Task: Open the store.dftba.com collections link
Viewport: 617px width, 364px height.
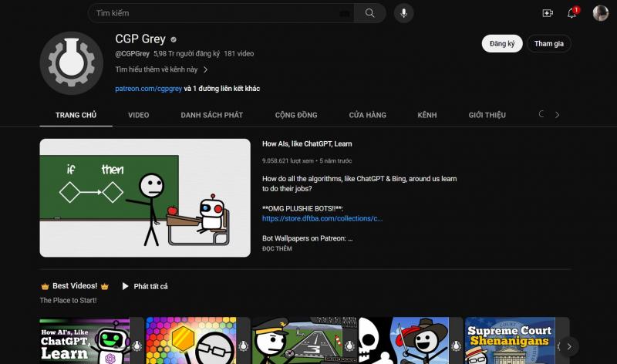Action: coord(322,218)
